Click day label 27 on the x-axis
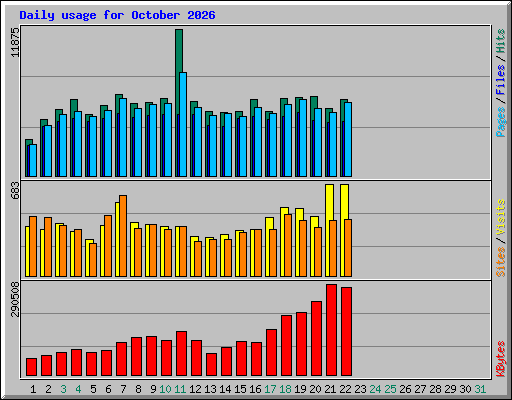This screenshot has width=512, height=400. coord(420,389)
